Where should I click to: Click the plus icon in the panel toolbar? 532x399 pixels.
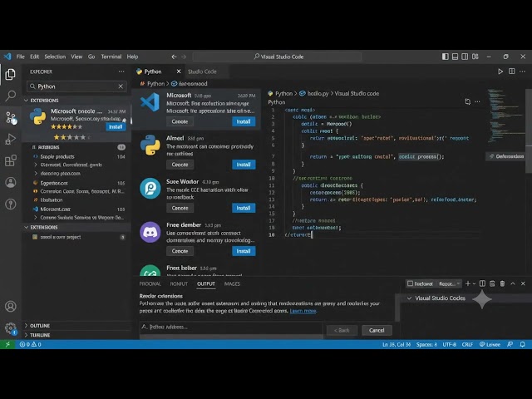click(x=468, y=283)
